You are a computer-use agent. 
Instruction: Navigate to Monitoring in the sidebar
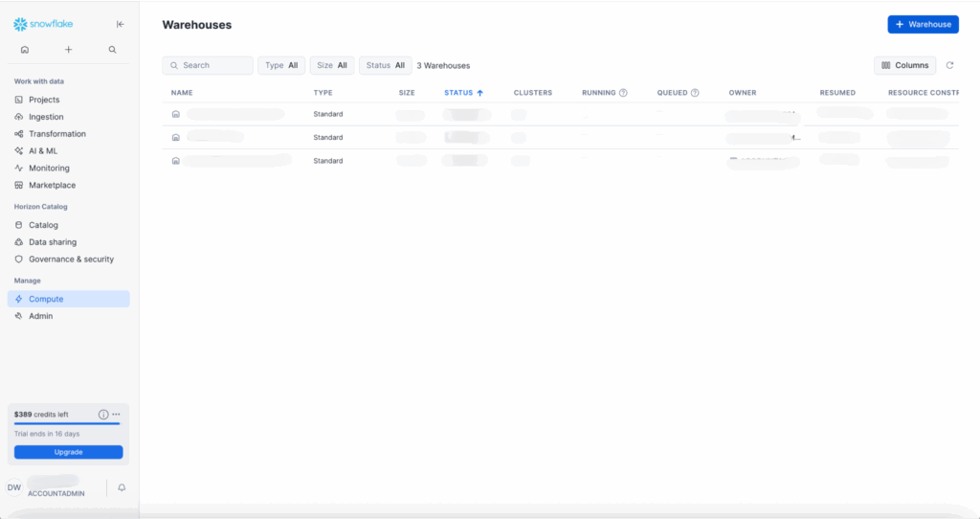click(49, 169)
